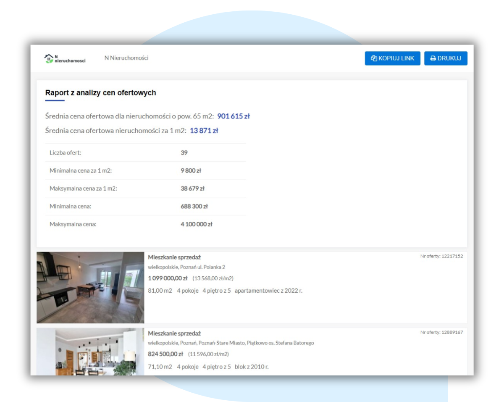Viewport: 504px width, 420px height.
Task: Click the average price 901 615 zł
Action: tap(234, 116)
